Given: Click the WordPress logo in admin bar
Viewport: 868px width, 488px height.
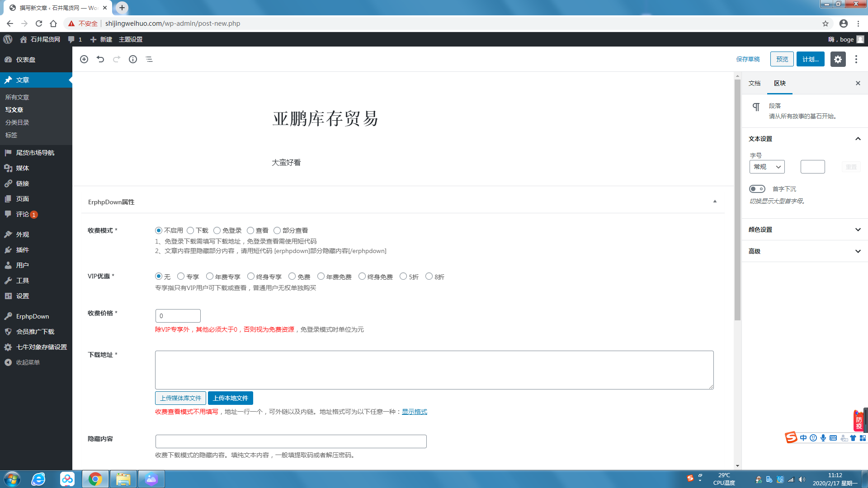Looking at the screenshot, I should [x=8, y=39].
